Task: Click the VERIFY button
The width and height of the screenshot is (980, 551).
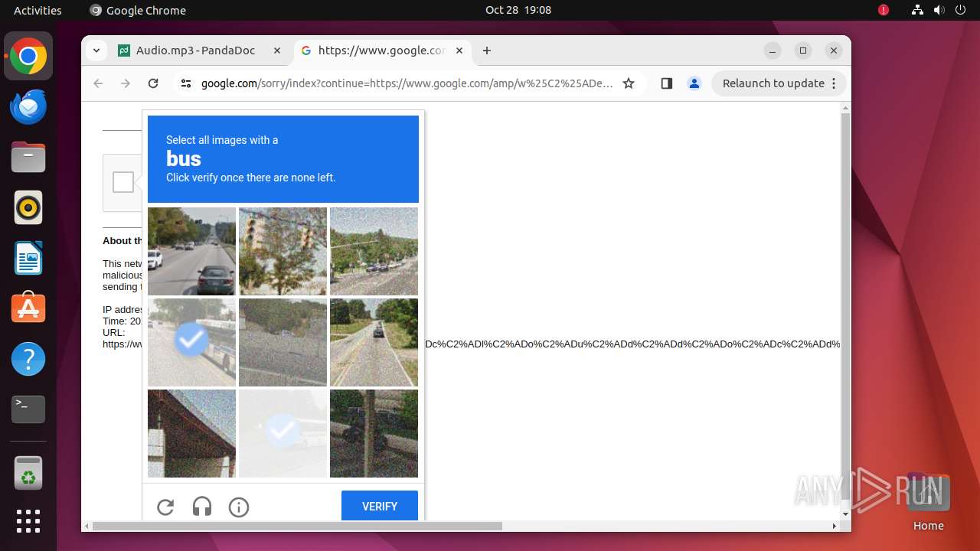Action: point(380,507)
